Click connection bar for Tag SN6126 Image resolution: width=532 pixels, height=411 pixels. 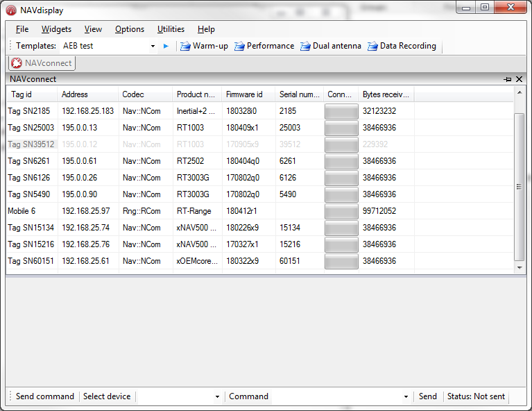tap(341, 178)
